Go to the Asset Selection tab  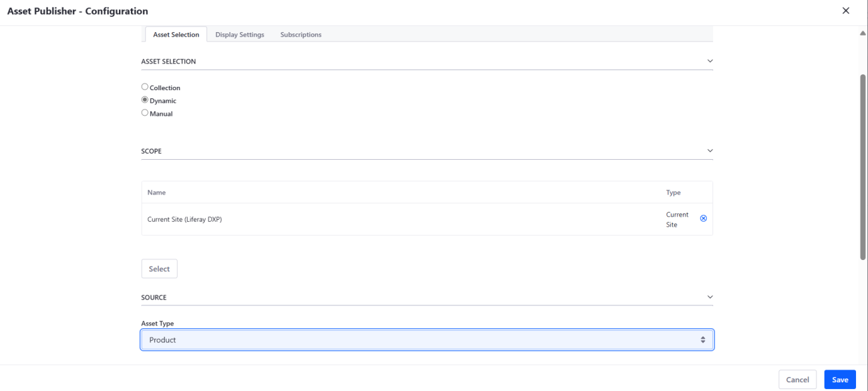[176, 35]
